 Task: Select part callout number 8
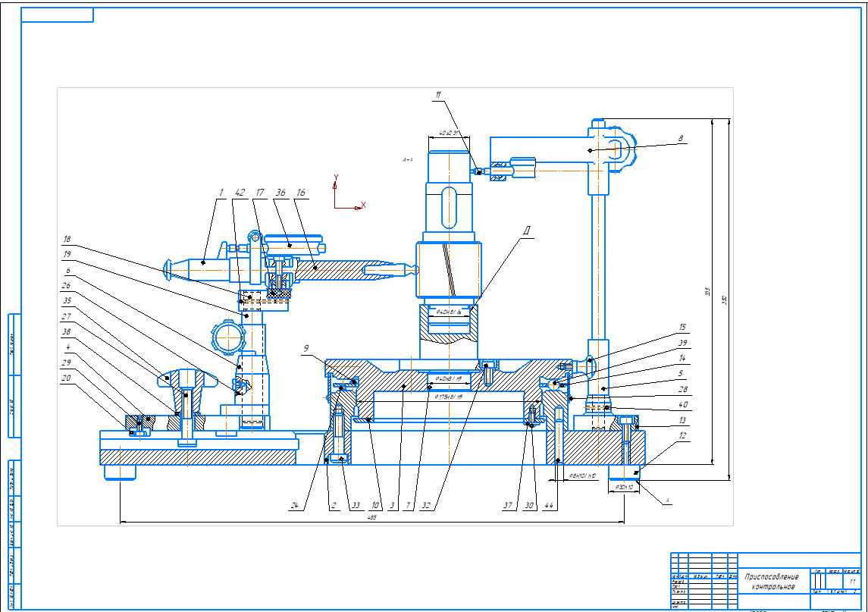click(x=681, y=139)
